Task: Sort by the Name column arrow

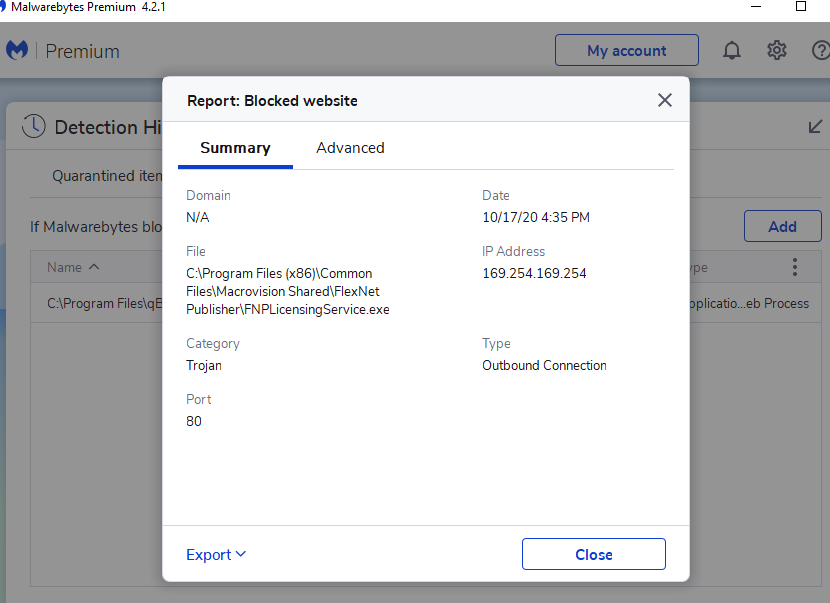Action: click(94, 267)
